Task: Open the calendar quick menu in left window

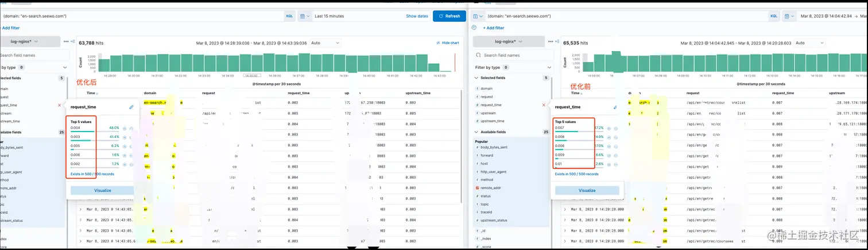Action: tap(304, 16)
